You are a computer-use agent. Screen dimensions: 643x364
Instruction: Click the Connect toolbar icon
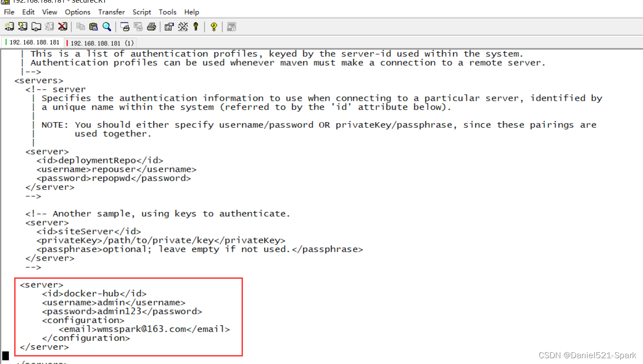(x=9, y=27)
